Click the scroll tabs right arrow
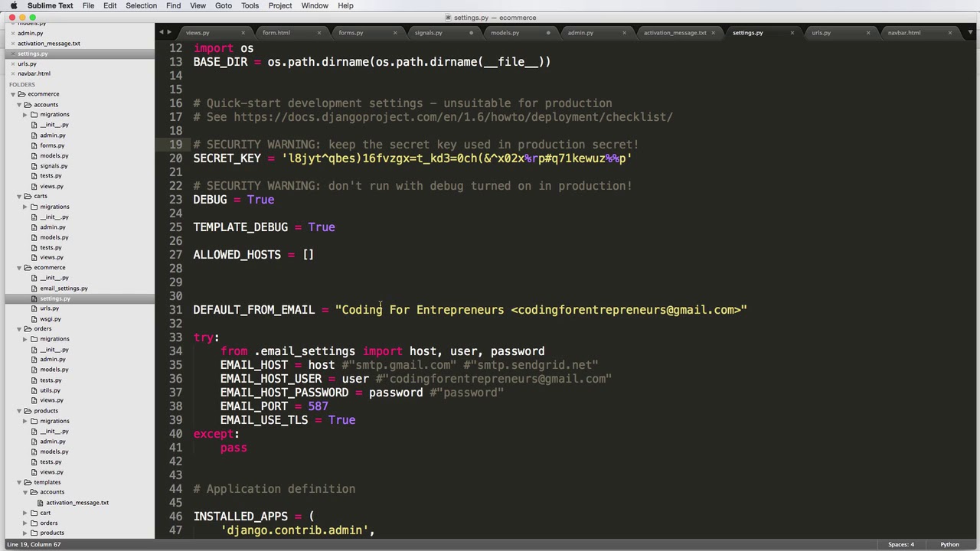The width and height of the screenshot is (980, 551). tap(169, 32)
